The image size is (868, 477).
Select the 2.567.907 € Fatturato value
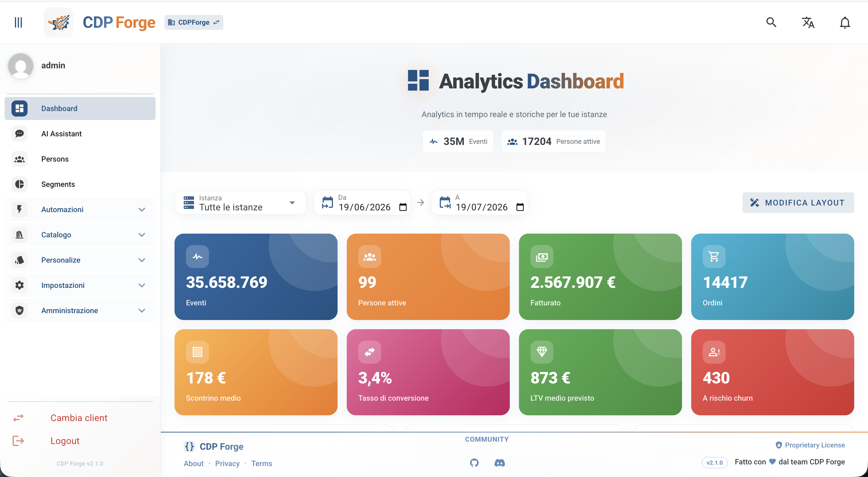click(x=573, y=282)
